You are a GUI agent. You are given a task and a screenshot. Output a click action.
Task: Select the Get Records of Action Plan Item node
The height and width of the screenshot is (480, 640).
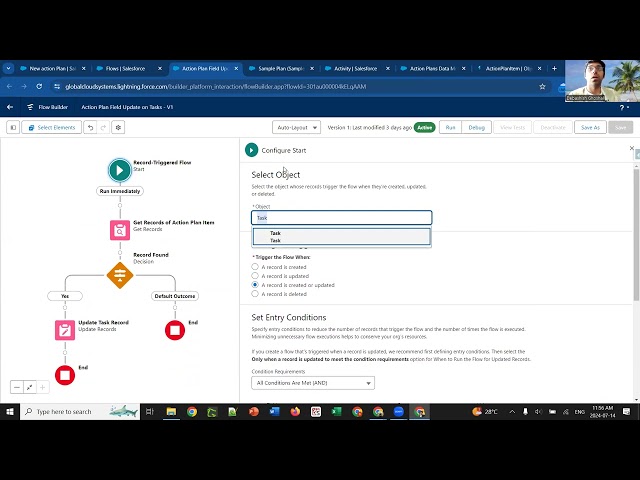click(x=120, y=230)
